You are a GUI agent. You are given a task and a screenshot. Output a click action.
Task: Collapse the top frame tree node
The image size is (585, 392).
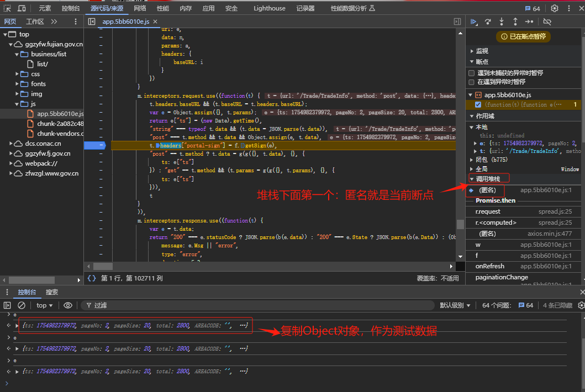tap(5, 34)
